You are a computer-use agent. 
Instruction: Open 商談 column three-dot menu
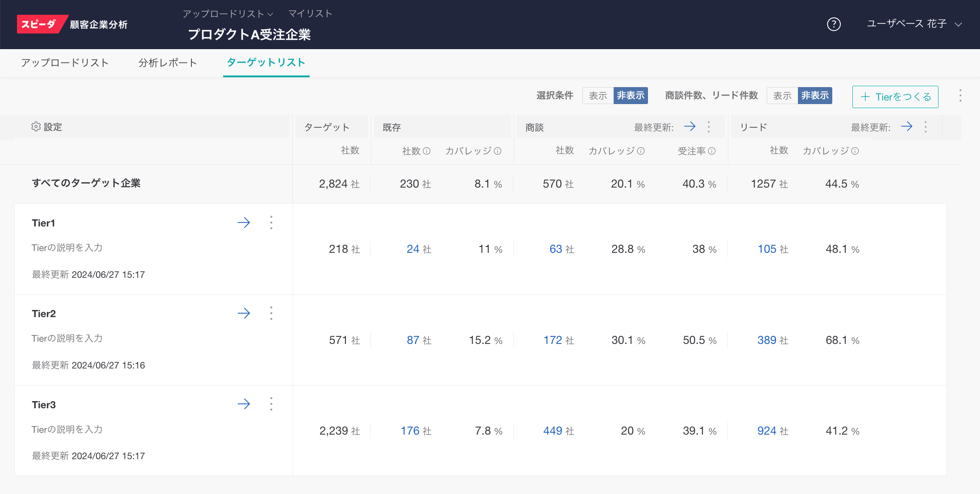click(x=709, y=127)
